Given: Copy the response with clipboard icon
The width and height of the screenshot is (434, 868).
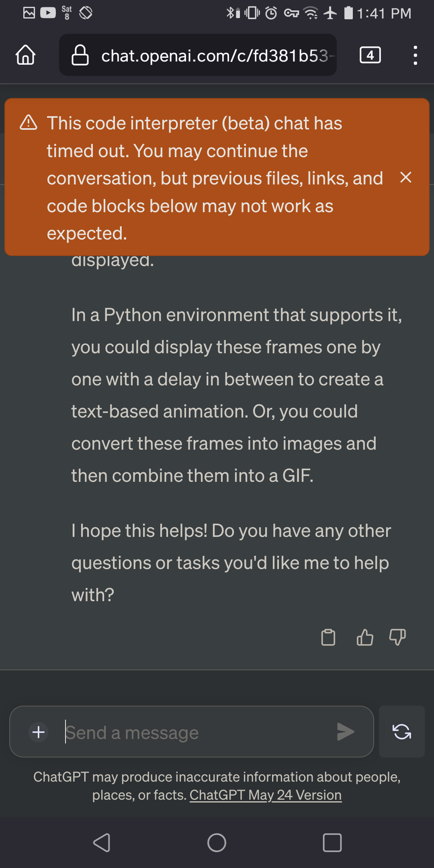Looking at the screenshot, I should point(328,637).
